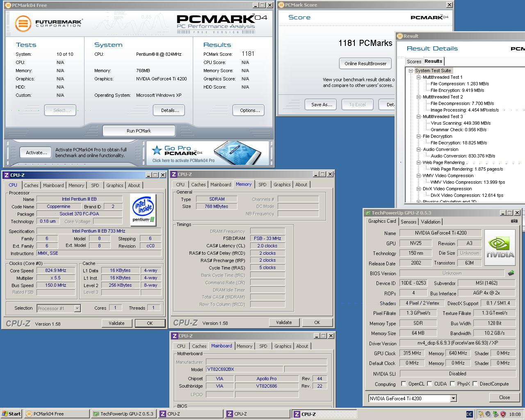The height and width of the screenshot is (420, 525).
Task: Click the Online ResultBrowser button
Action: click(x=365, y=64)
